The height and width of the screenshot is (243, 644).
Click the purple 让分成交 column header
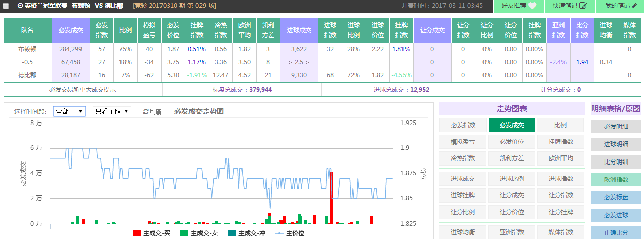pyautogui.click(x=432, y=31)
